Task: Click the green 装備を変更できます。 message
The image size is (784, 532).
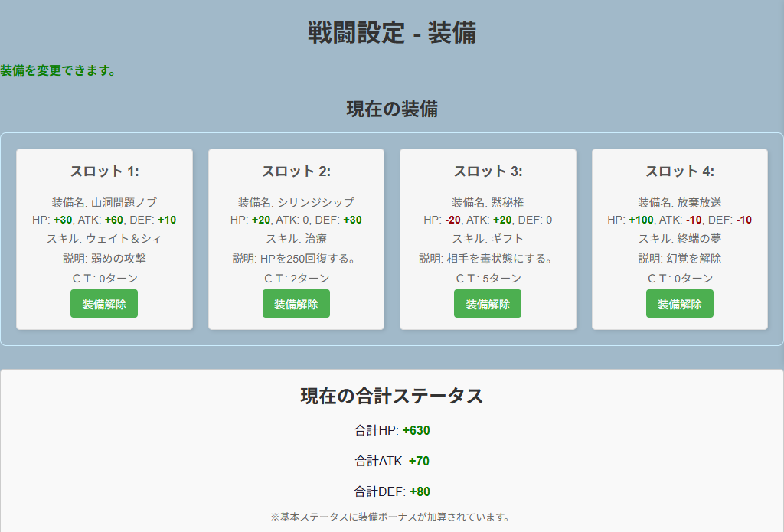Action: [58, 71]
